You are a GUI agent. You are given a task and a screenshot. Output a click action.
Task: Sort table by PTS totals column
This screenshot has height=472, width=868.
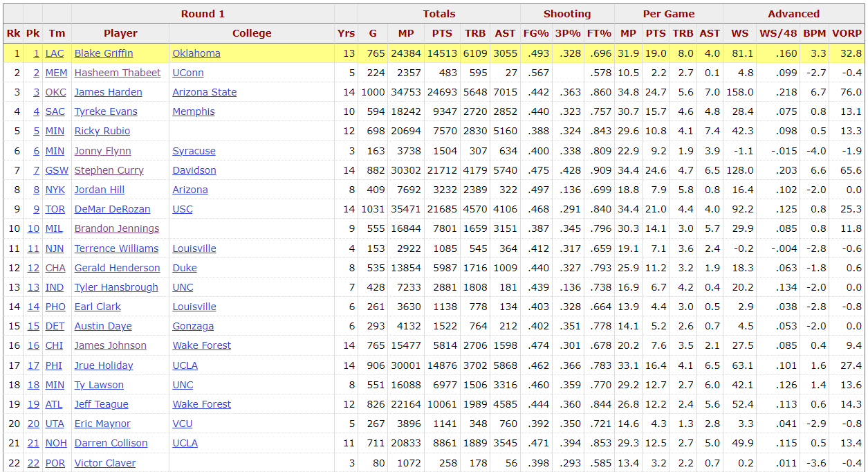coord(442,33)
